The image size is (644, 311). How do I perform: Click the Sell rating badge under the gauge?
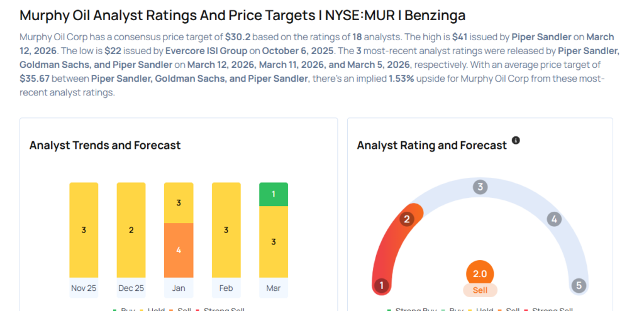click(x=480, y=290)
